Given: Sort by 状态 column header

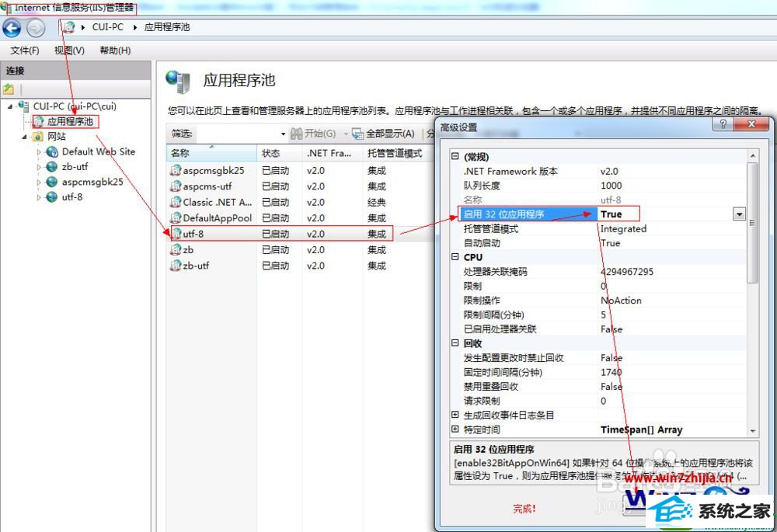Looking at the screenshot, I should point(280,153).
